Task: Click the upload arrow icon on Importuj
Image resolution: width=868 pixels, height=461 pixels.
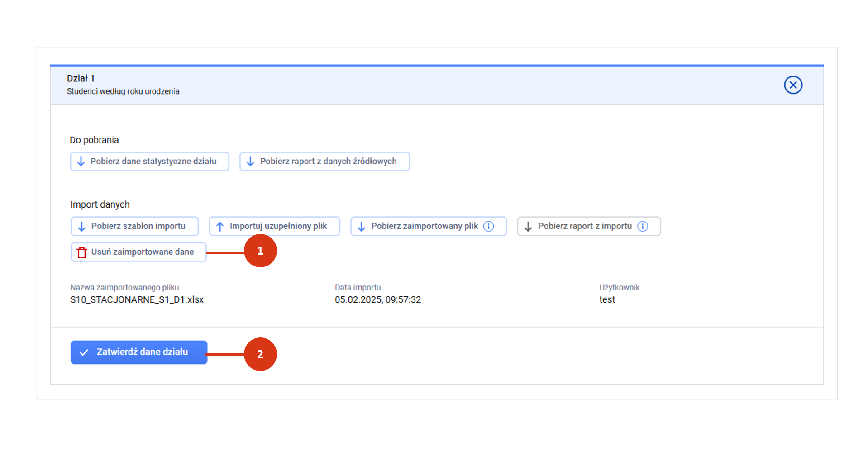Action: [x=220, y=227]
